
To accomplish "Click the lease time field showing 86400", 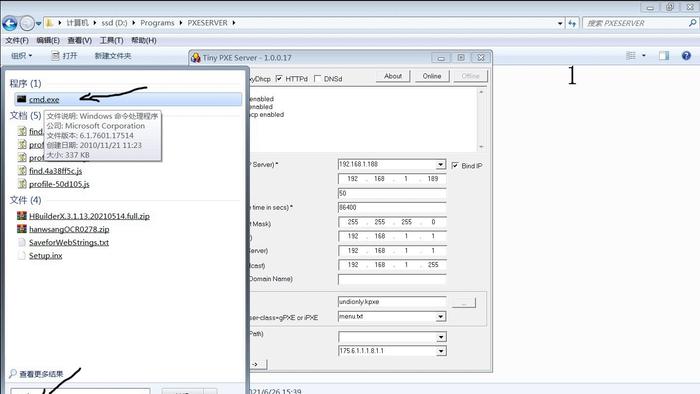I will coord(392,207).
